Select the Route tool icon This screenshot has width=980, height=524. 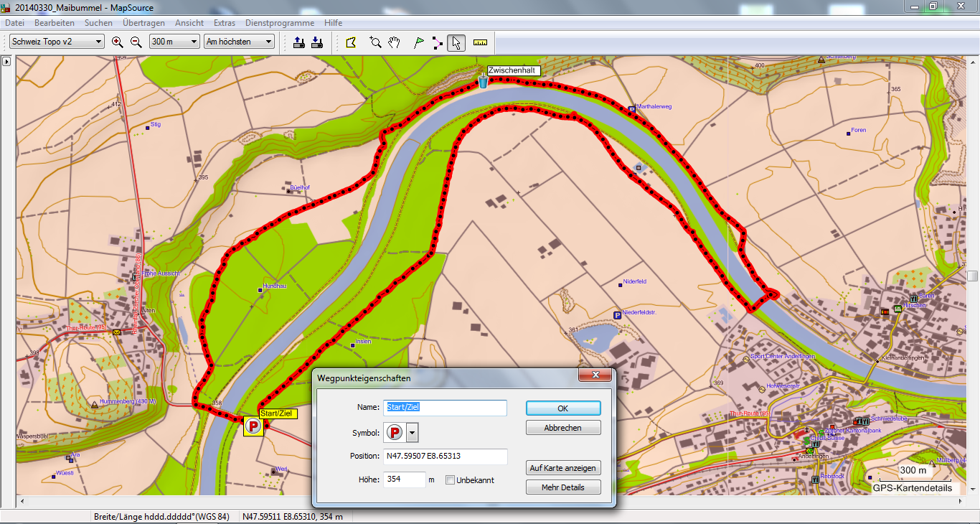pos(438,42)
